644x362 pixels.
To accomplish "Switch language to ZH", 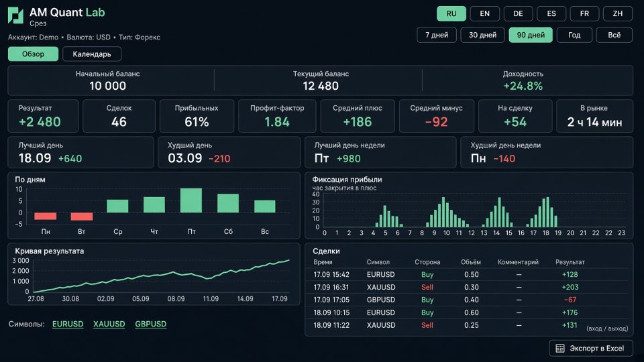I will pyautogui.click(x=618, y=13).
